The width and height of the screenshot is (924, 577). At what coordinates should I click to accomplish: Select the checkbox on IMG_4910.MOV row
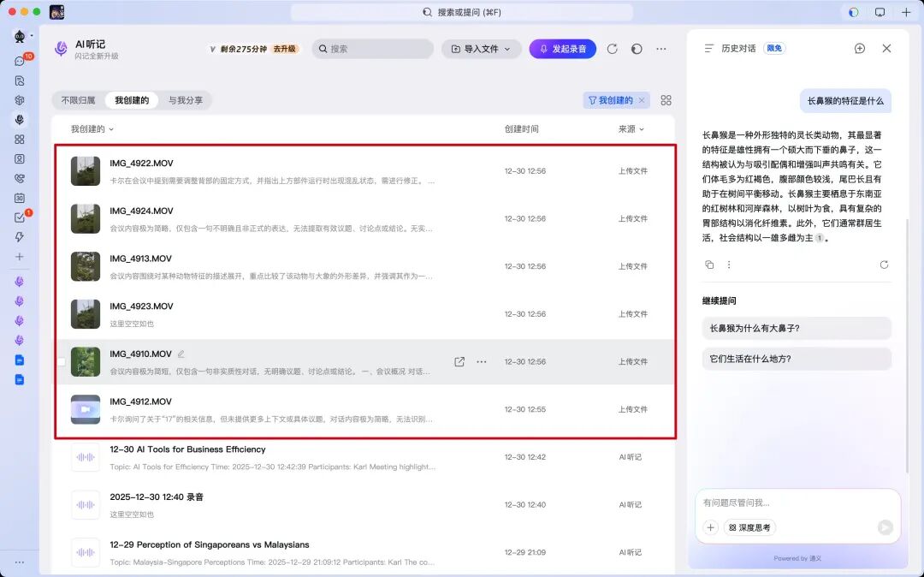61,361
